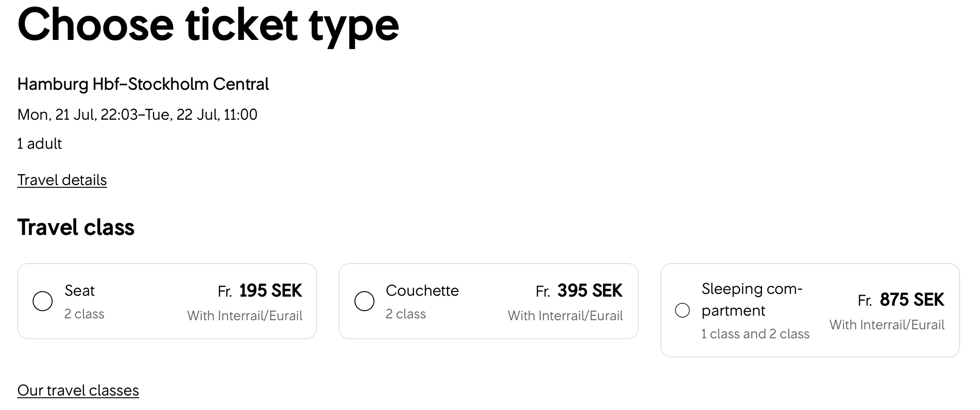This screenshot has width=980, height=410.
Task: Select the Couchette radio button
Action: coord(364,301)
